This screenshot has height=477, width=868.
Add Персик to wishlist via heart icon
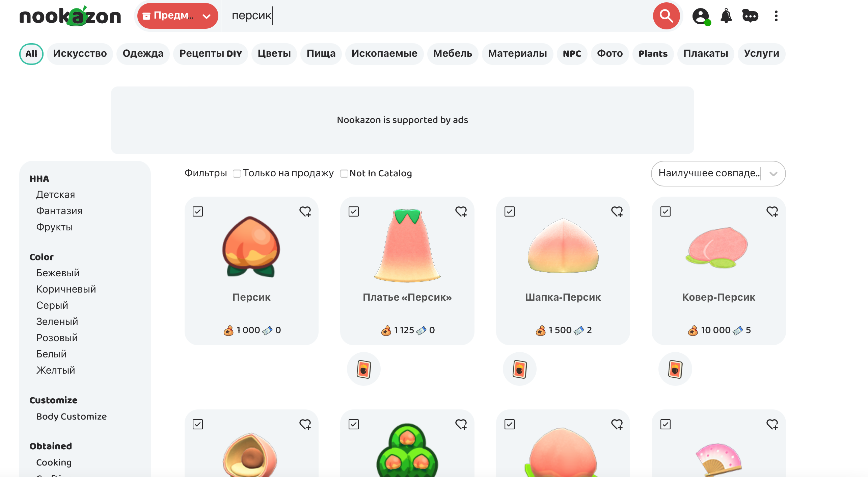tap(305, 211)
